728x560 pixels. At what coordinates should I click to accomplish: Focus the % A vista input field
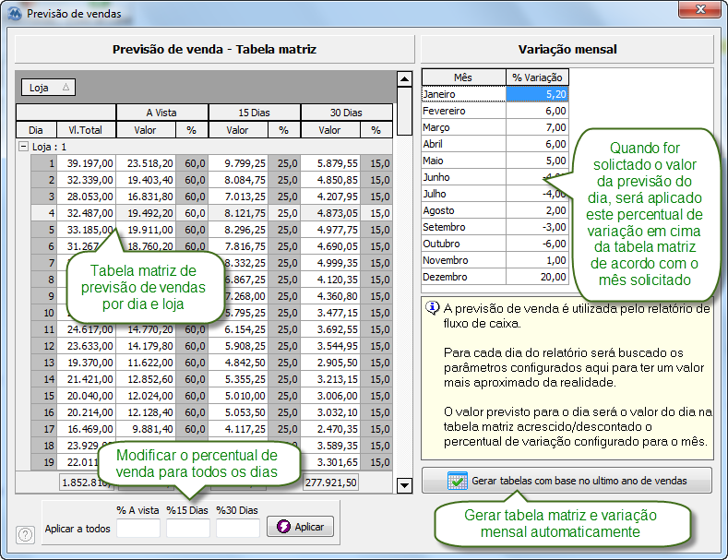138,529
